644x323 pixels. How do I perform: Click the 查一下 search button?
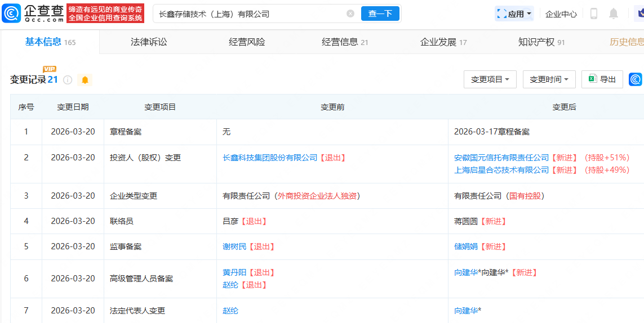(380, 14)
